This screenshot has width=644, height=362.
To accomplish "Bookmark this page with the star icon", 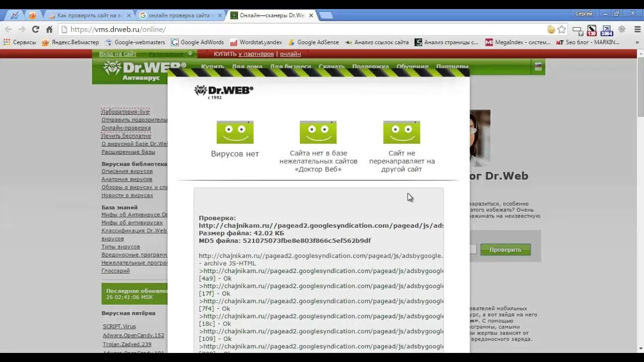I will (561, 29).
